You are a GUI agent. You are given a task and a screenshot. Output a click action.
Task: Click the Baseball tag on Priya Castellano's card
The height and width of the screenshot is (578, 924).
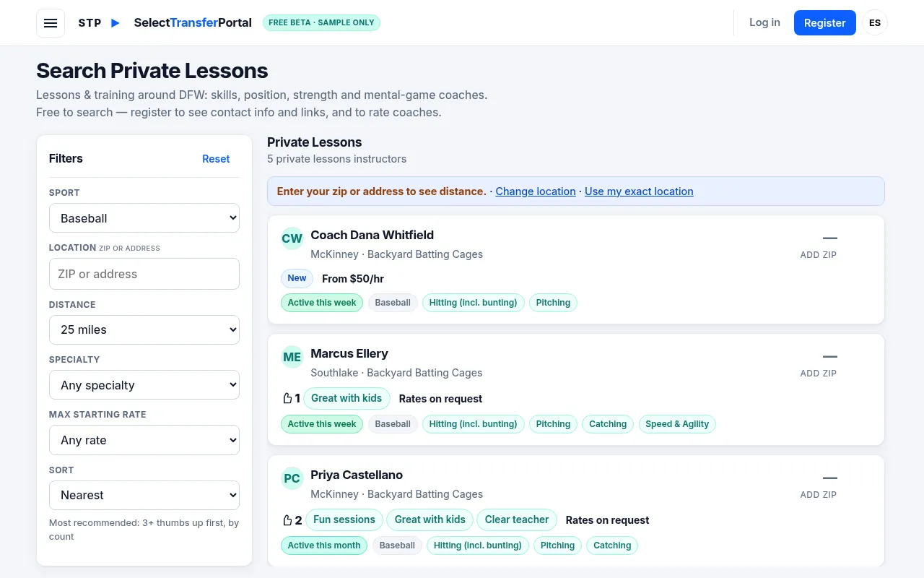(397, 545)
